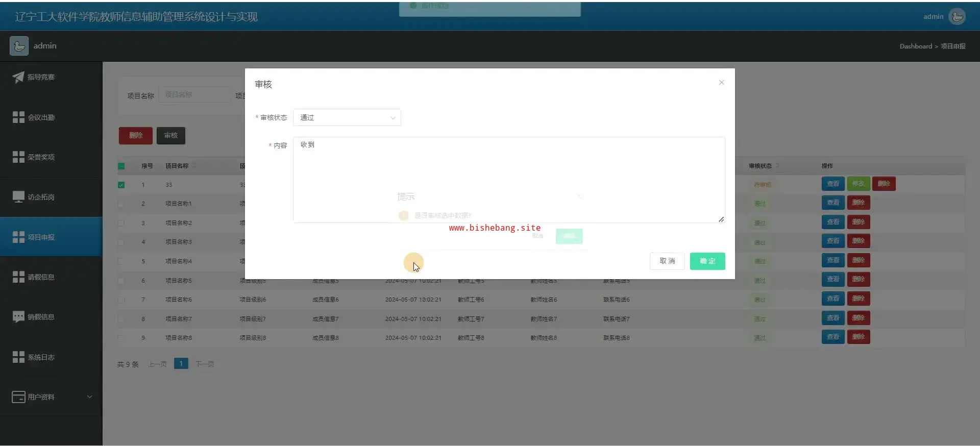Click the 销假信息 chat bubble icon

pos(18,317)
